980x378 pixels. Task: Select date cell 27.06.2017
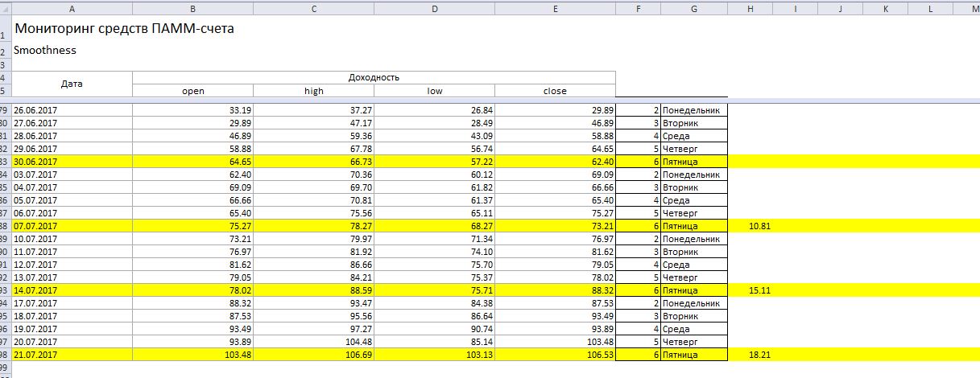[x=72, y=123]
